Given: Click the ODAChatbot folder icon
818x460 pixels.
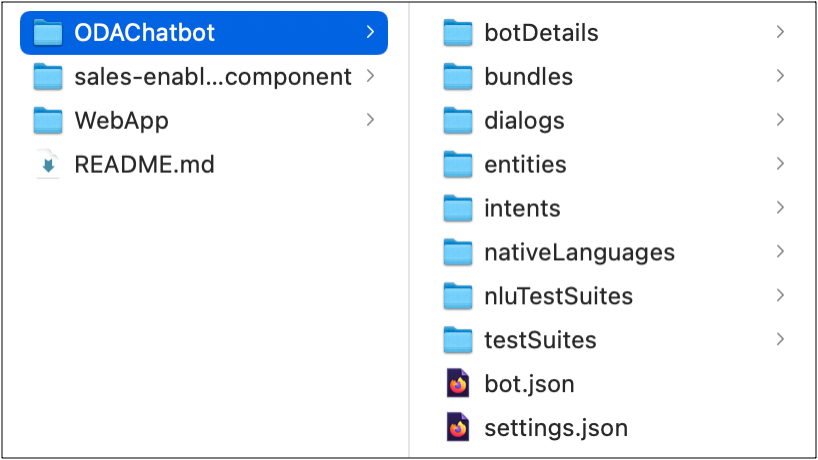Looking at the screenshot, I should 48,33.
